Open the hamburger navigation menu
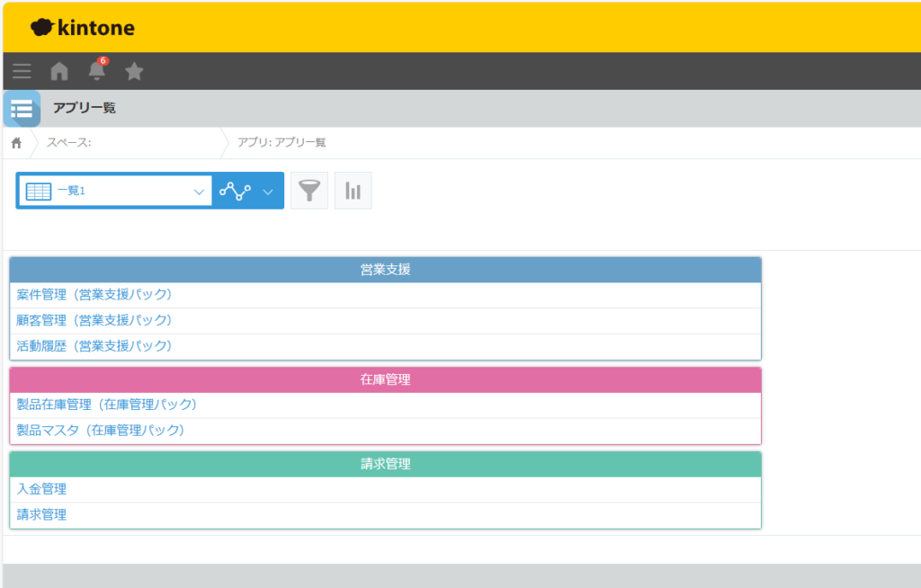The height and width of the screenshot is (588, 921). pos(22,71)
